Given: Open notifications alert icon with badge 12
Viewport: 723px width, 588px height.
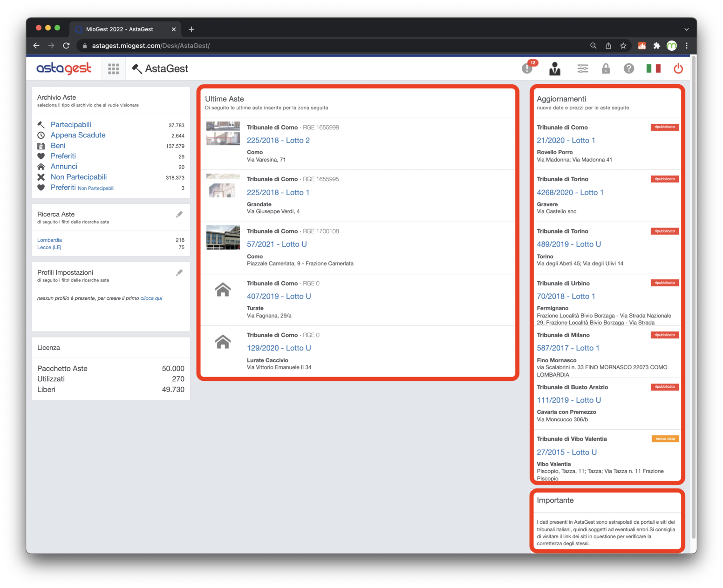Looking at the screenshot, I should click(529, 68).
